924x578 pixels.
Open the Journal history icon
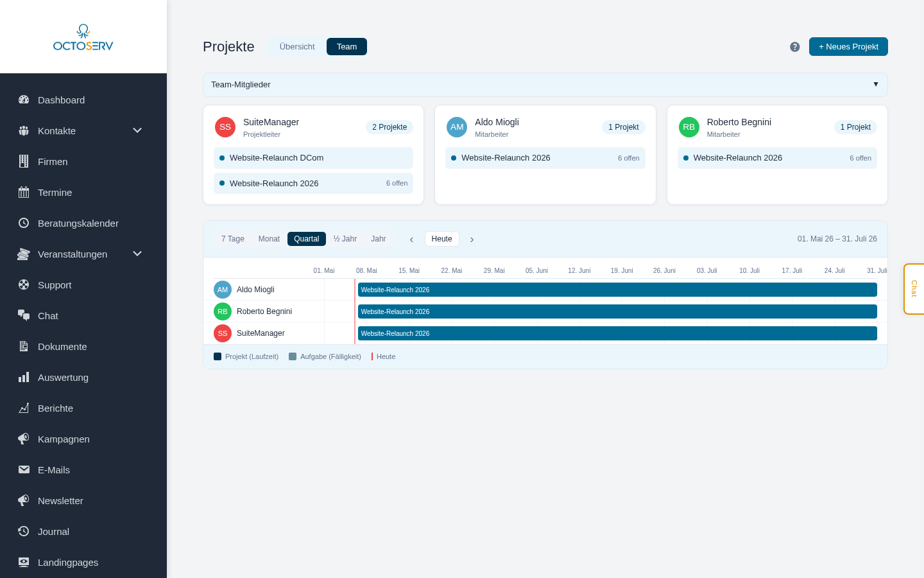[24, 531]
